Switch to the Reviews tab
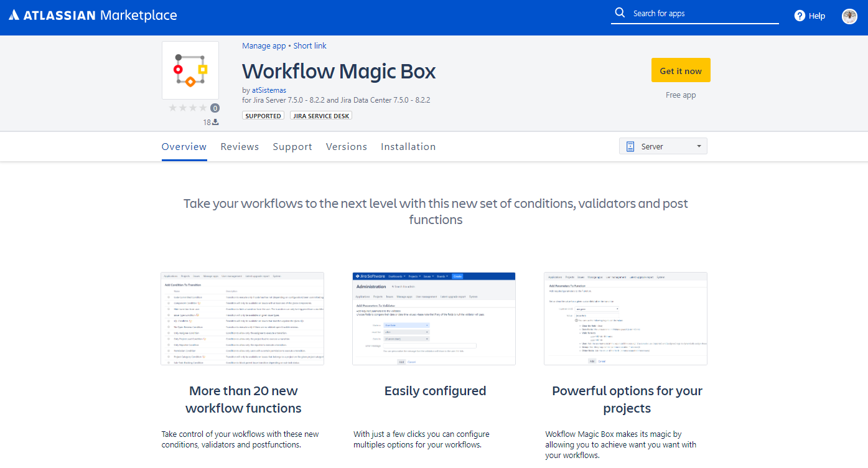Screen dimensions: 868x468 240,147
